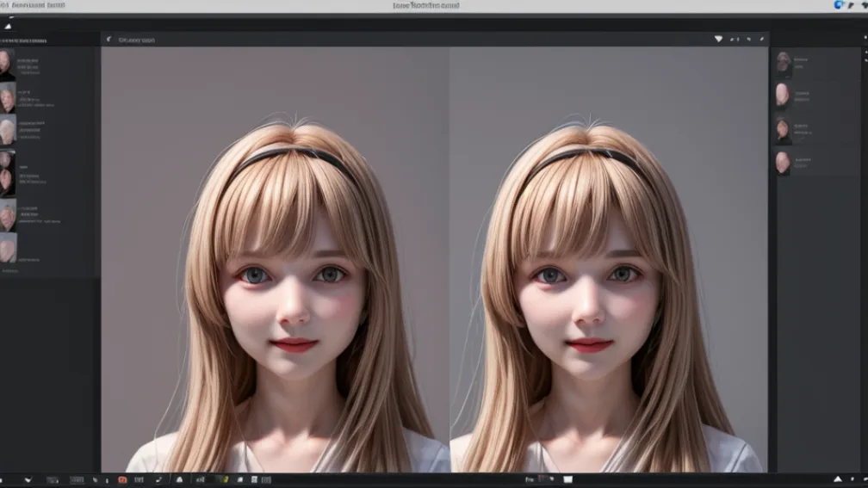Click the back arrow in the viewer header
The height and width of the screenshot is (488, 868).
coord(108,39)
